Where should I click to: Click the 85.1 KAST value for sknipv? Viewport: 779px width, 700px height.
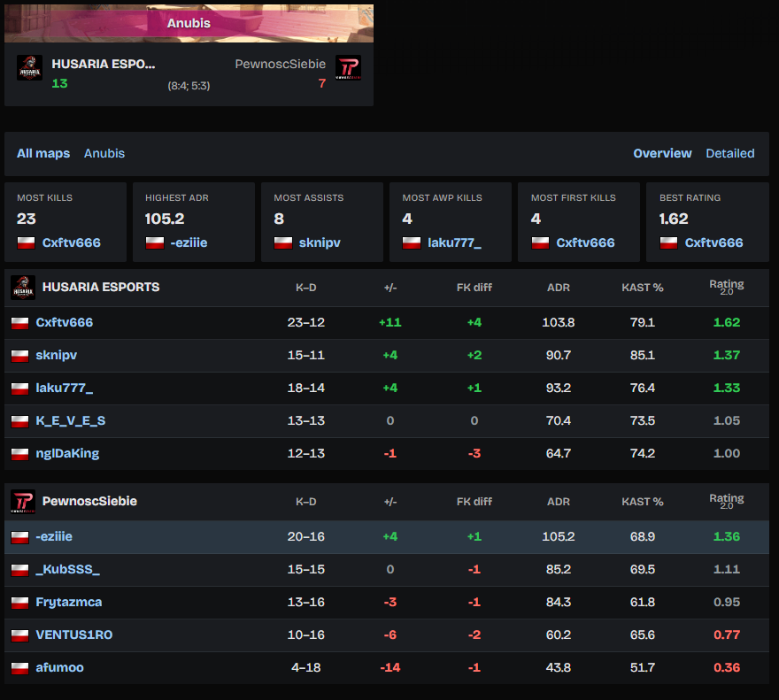(643, 355)
